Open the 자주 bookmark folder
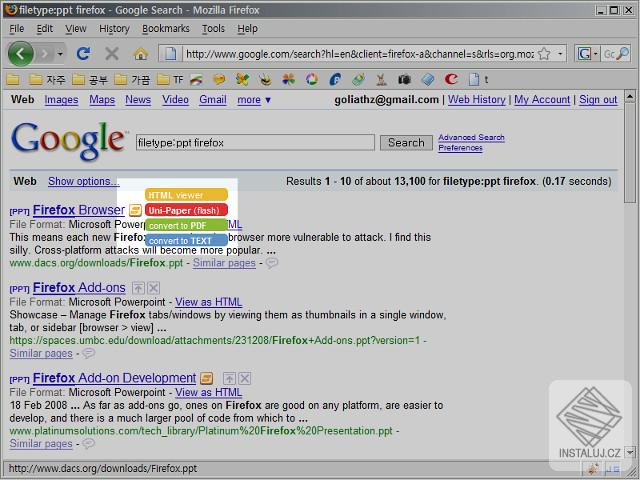640x480 pixels. (x=47, y=80)
